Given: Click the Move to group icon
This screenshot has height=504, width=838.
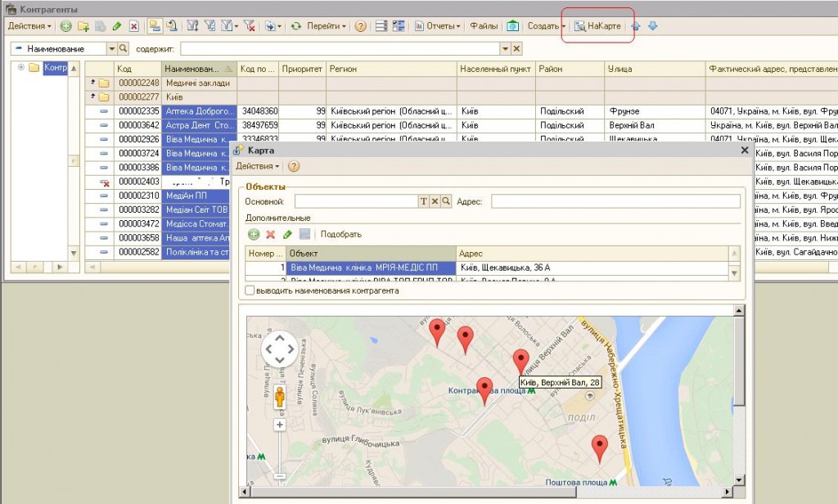Looking at the screenshot, I should (172, 25).
